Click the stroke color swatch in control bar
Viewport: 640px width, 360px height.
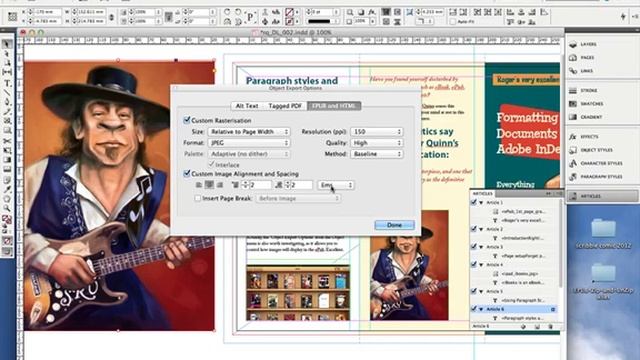coord(289,21)
